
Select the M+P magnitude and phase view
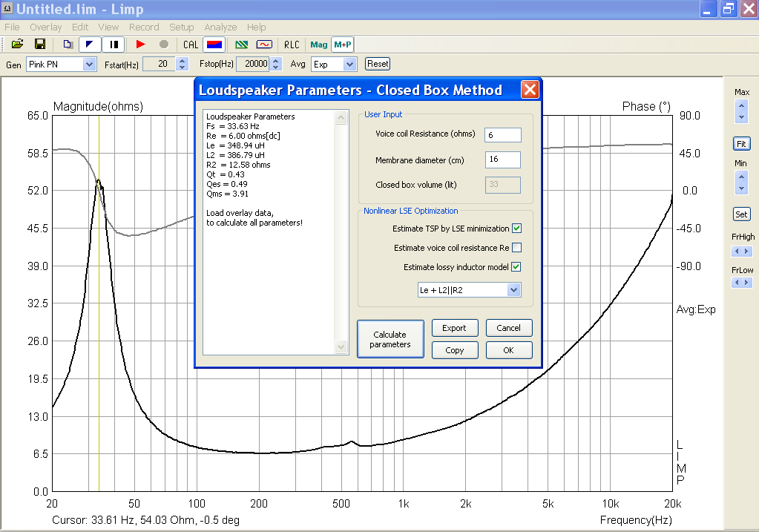(342, 45)
